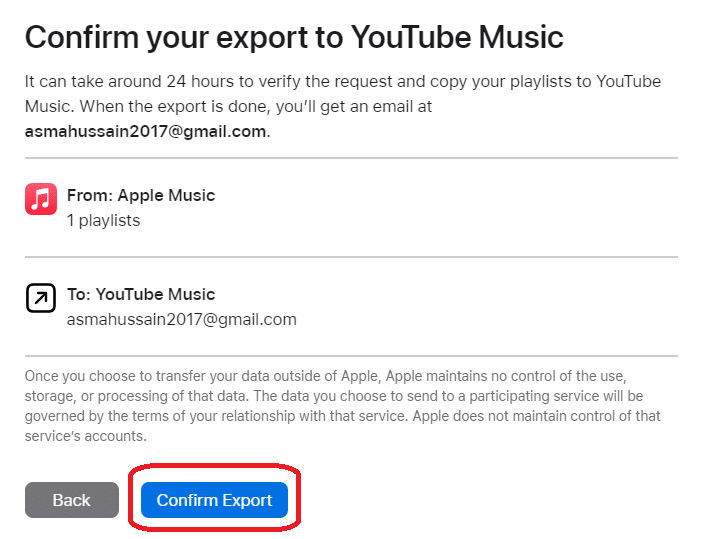
Task: Click the "1 playlists" count text
Action: (x=103, y=220)
